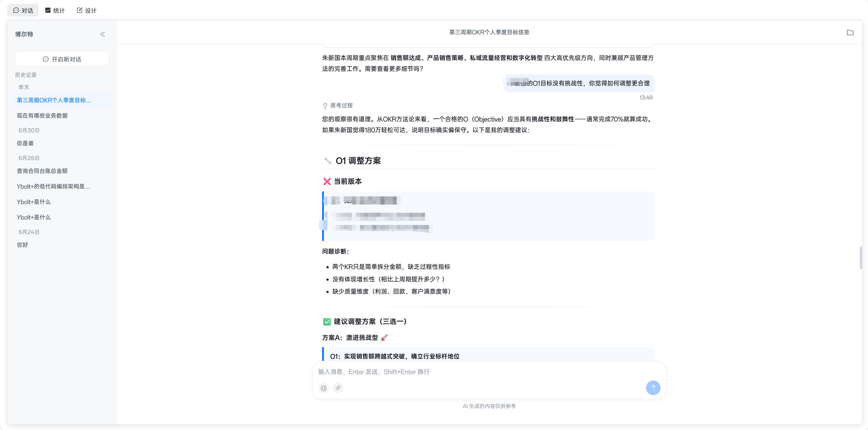Open chat 你是谁

62,143
